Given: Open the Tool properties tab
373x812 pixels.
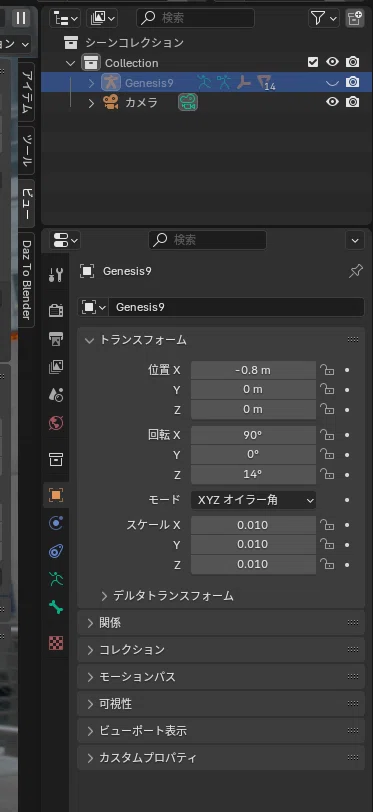Looking at the screenshot, I should [x=56, y=274].
